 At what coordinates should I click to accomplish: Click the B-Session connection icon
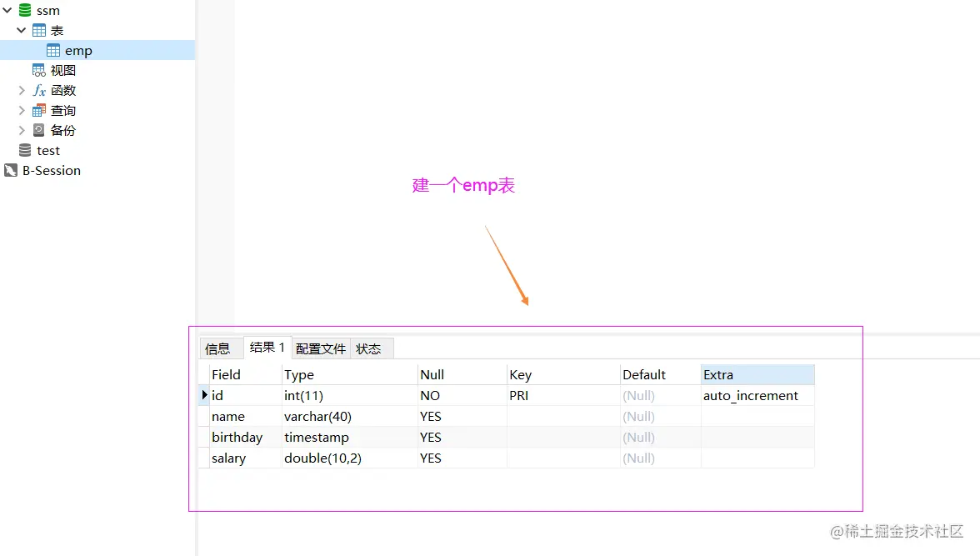11,170
